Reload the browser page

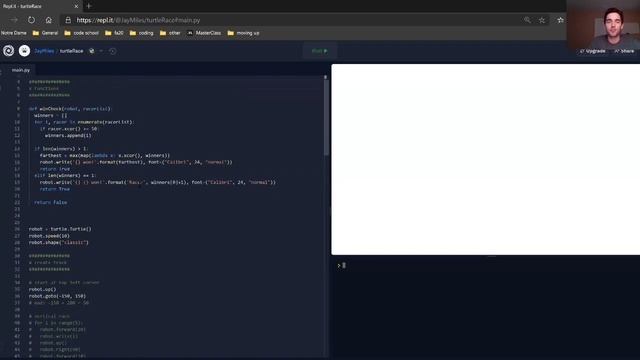tap(31, 20)
